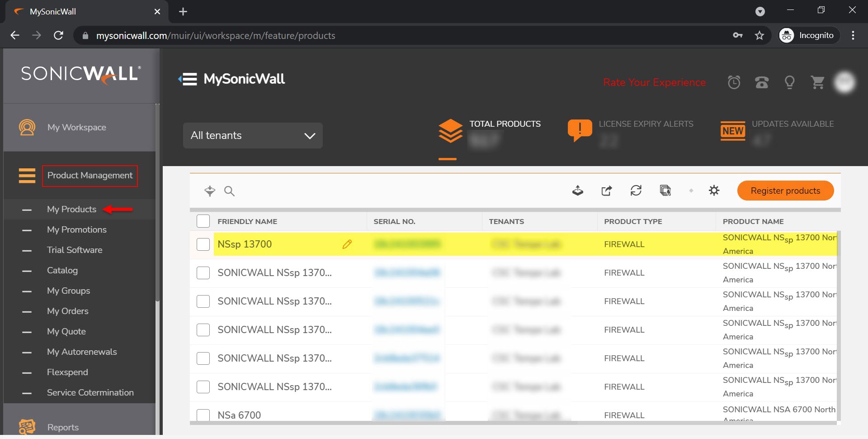
Task: Click the SonicWall logo
Action: pos(81,74)
